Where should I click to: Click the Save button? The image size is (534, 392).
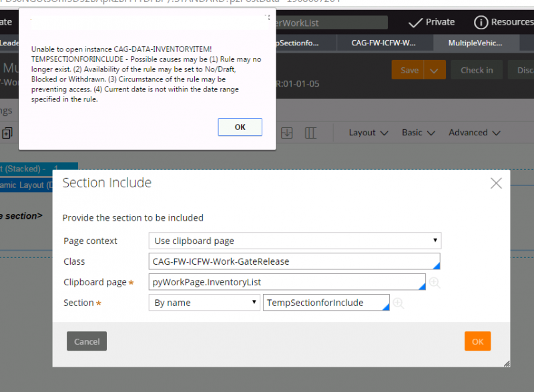[408, 70]
